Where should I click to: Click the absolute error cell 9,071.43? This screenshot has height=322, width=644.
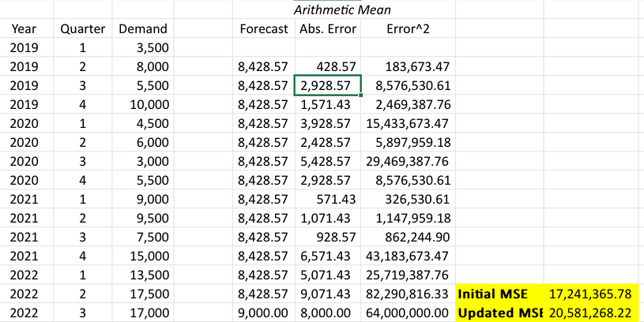(328, 294)
